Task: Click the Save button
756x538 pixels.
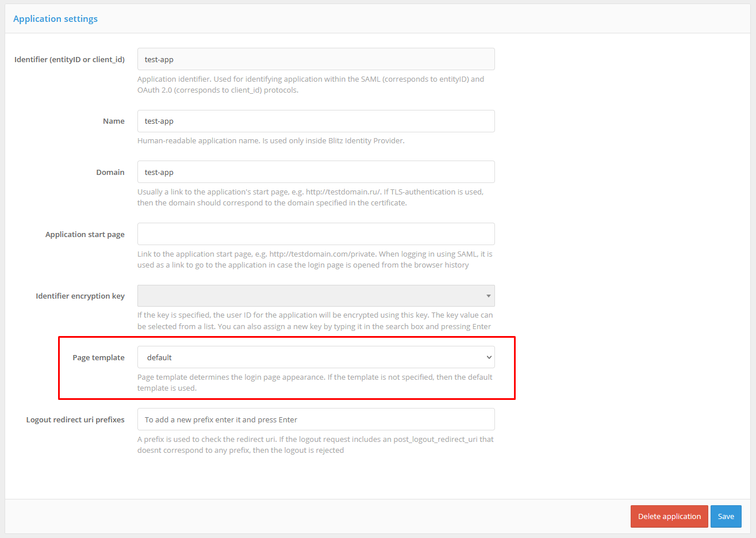Action: tap(726, 516)
